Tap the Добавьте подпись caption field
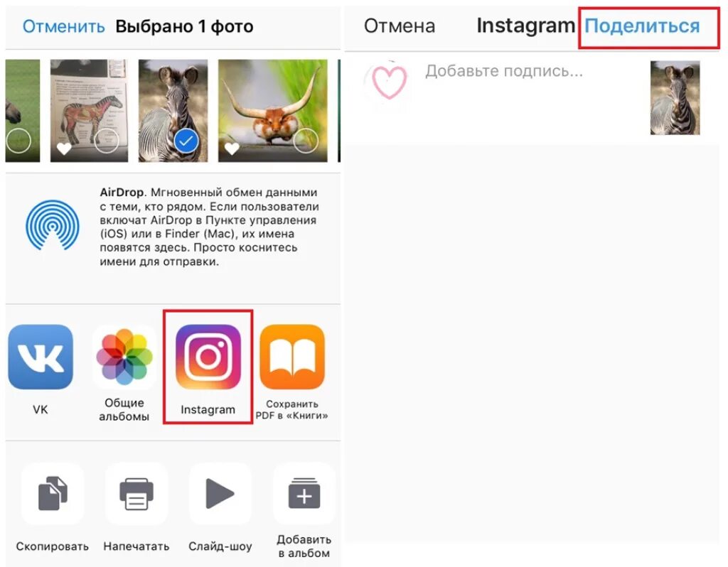 point(504,71)
